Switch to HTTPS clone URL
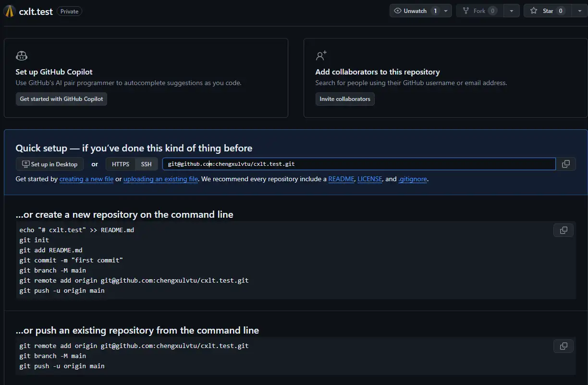The image size is (588, 385). coord(121,164)
